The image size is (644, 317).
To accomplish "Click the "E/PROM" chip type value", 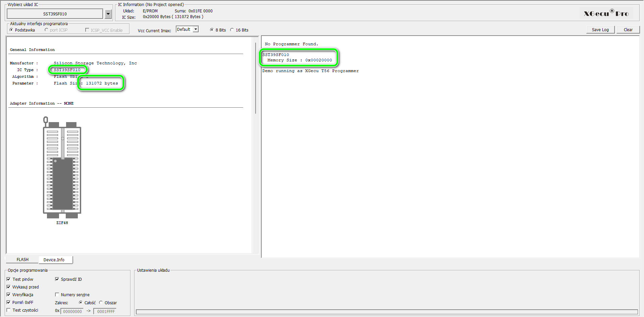I will click(150, 11).
